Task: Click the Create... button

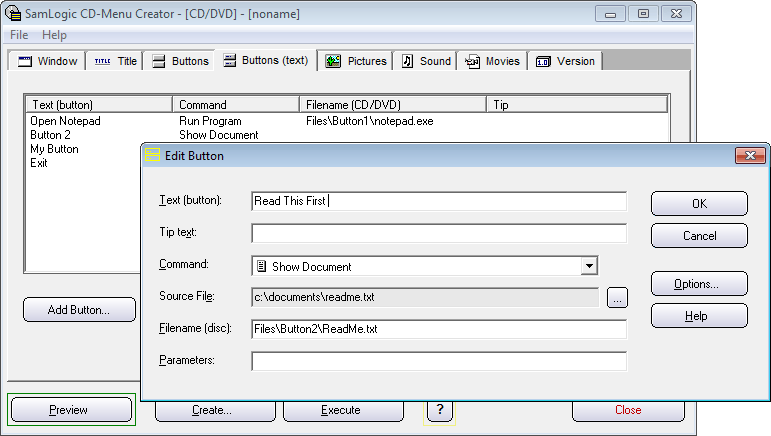Action: [x=215, y=409]
